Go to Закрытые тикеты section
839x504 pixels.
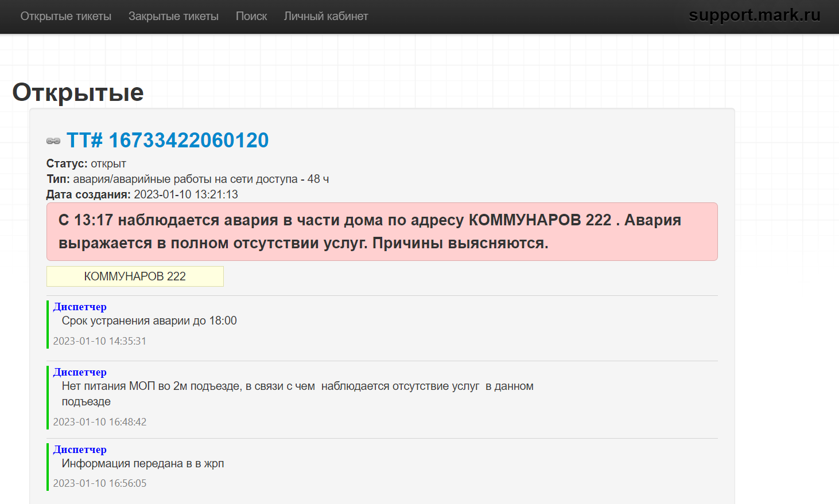(x=173, y=16)
